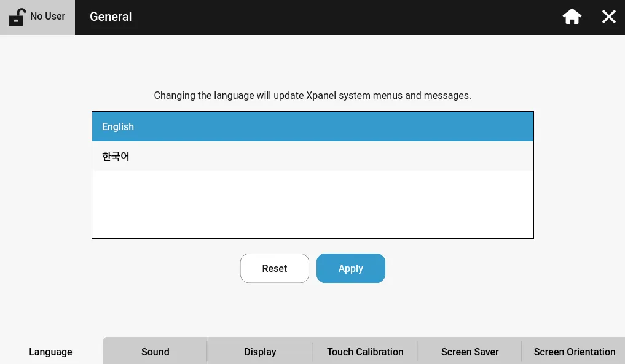Click empty area of language list box
This screenshot has width=625, height=364.
(312, 206)
